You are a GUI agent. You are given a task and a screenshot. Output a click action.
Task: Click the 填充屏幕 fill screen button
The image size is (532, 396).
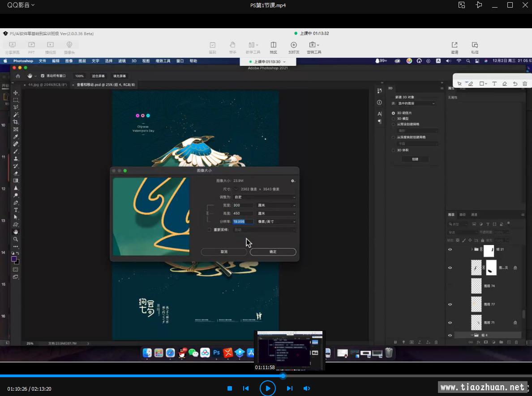(x=120, y=76)
